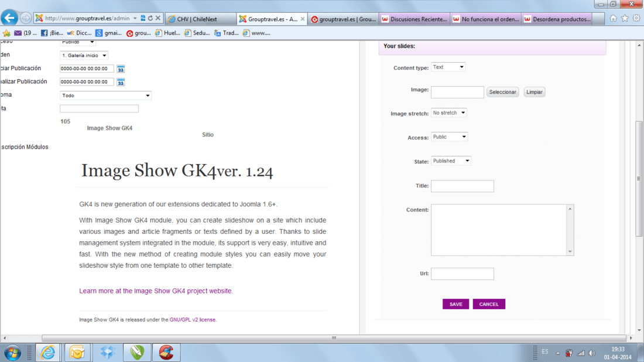Add current page to favorites bar star
The height and width of the screenshot is (362, 644).
(x=6, y=33)
